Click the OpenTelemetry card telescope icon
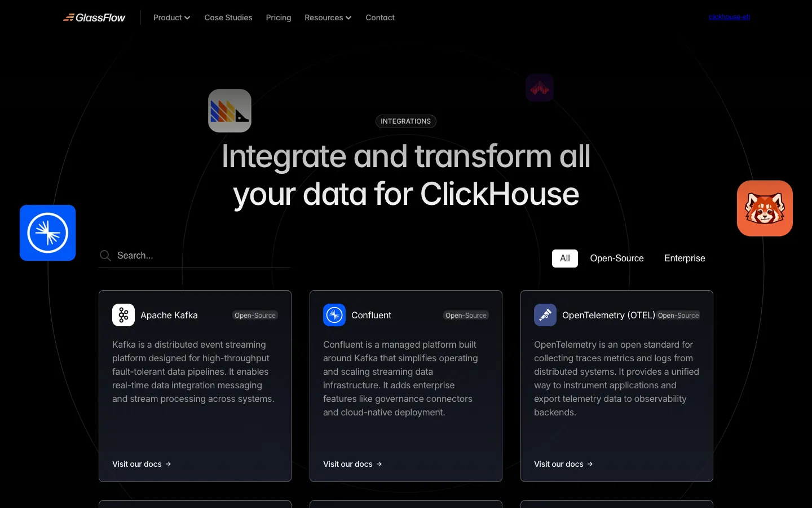This screenshot has width=812, height=508. (545, 315)
